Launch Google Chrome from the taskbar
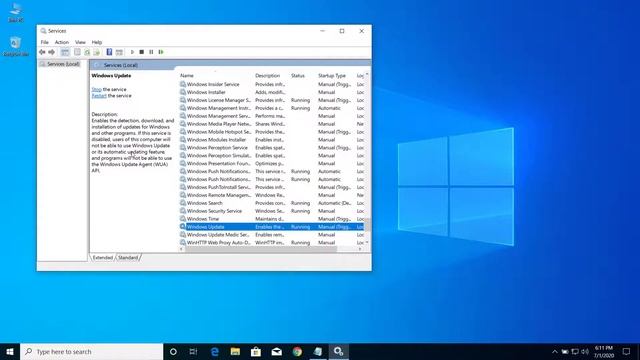This screenshot has height=360, width=640. click(x=297, y=351)
